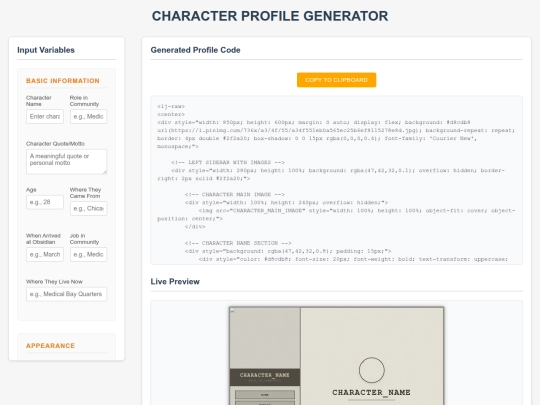This screenshot has height=405, width=540.
Task: Click the Input Variables panel heading
Action: (x=46, y=50)
